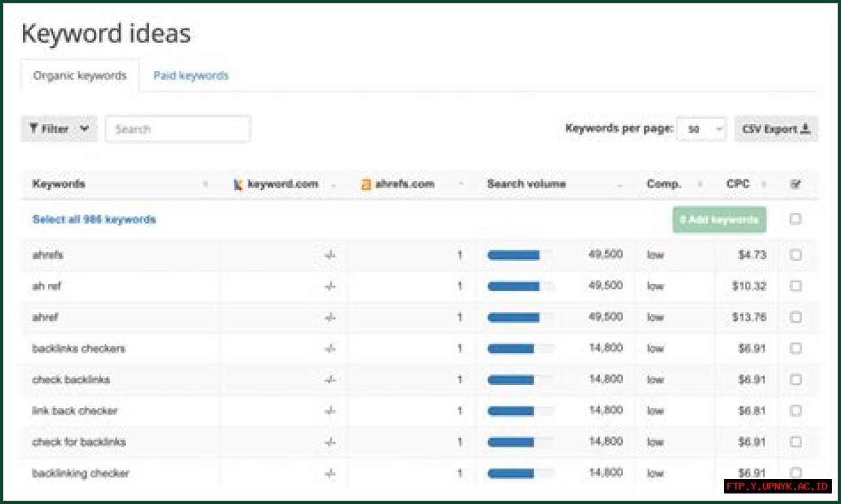Click the search volume bar for ahrefs
Viewport: 841px width, 504px height.
coord(516,255)
